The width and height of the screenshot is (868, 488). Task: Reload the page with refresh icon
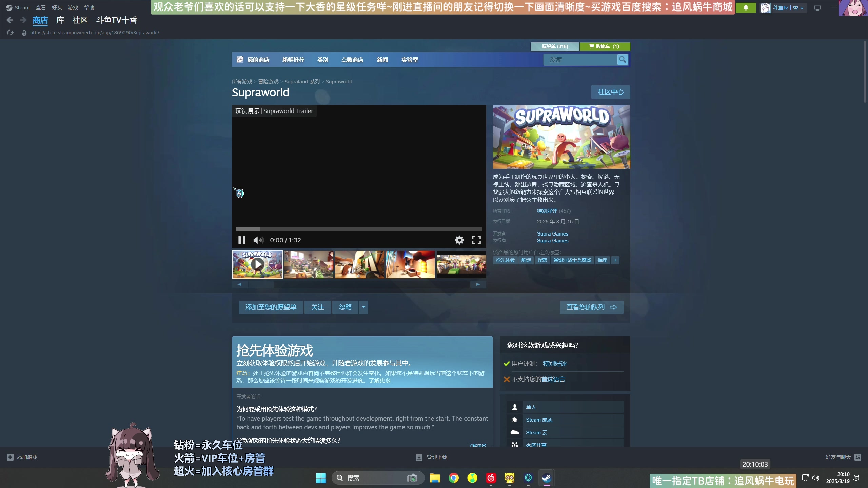[10, 33]
